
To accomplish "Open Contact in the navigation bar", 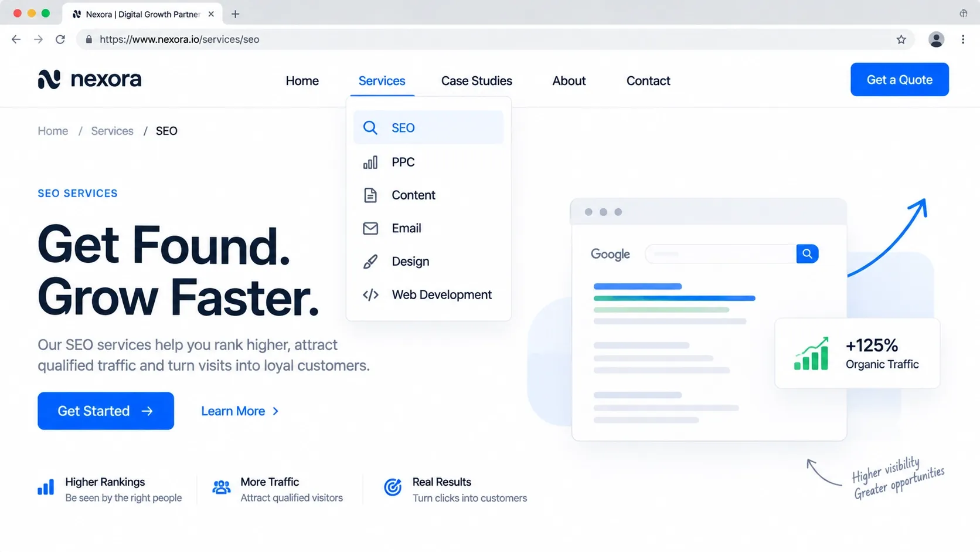I will [648, 81].
